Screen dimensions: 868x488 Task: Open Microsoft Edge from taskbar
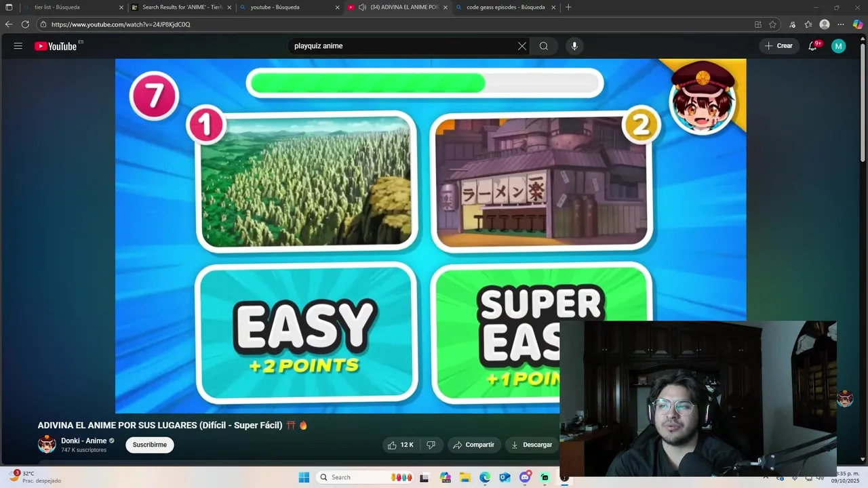click(x=485, y=477)
